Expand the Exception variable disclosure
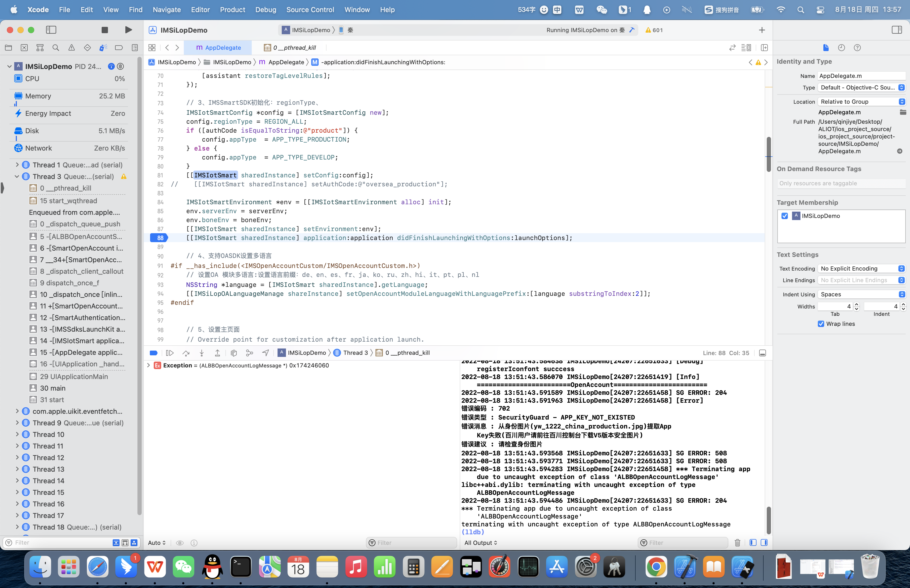 pyautogui.click(x=148, y=365)
